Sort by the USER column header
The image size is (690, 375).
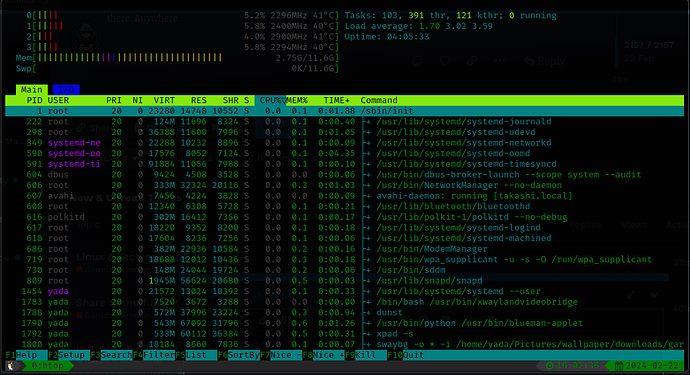coord(58,100)
